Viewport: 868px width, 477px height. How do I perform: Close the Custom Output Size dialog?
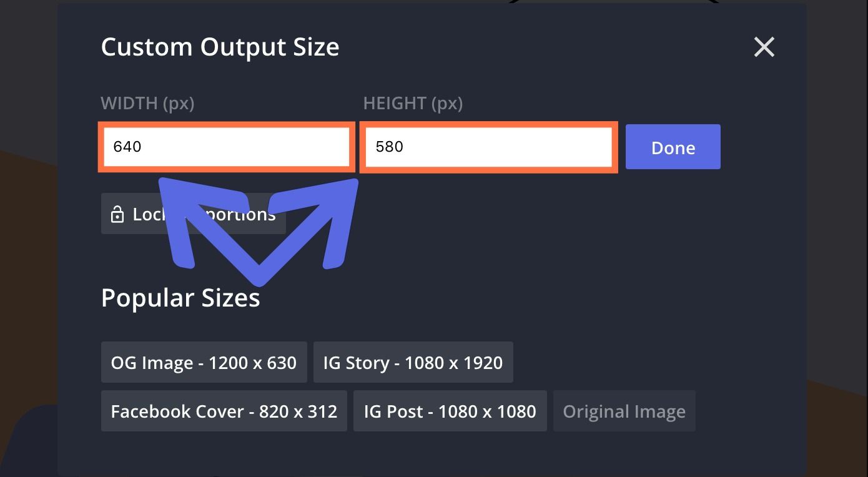764,47
